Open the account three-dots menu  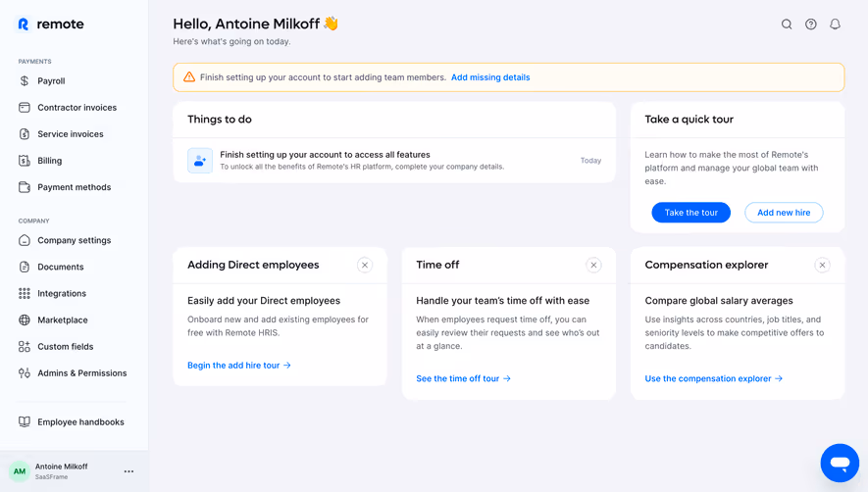(x=129, y=471)
